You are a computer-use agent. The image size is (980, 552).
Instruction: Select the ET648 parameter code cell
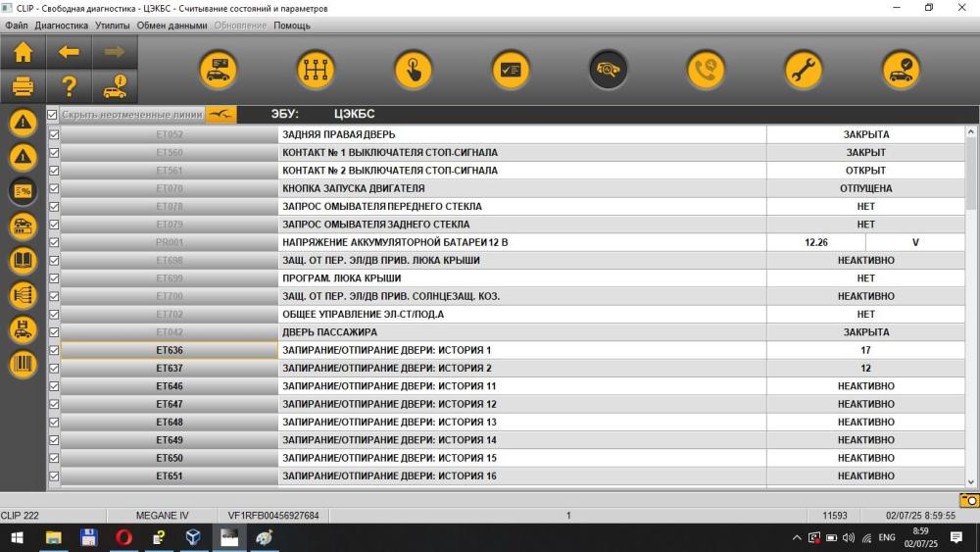[170, 422]
